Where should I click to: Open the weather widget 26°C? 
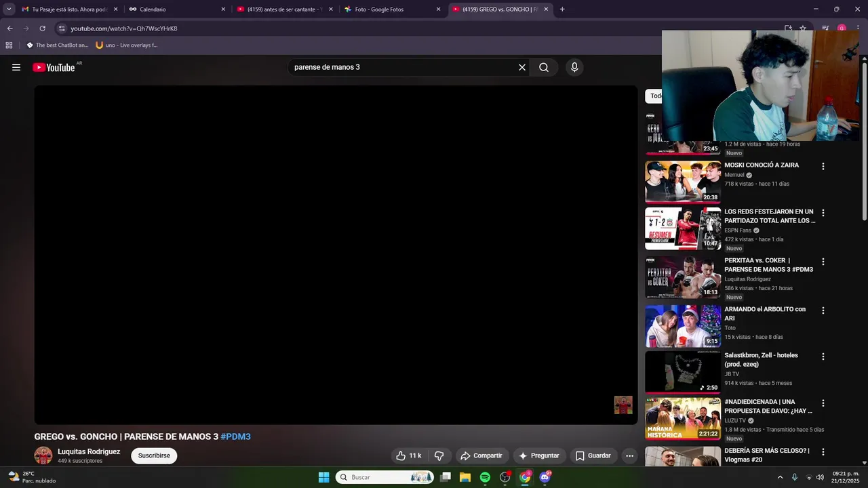[x=32, y=477]
